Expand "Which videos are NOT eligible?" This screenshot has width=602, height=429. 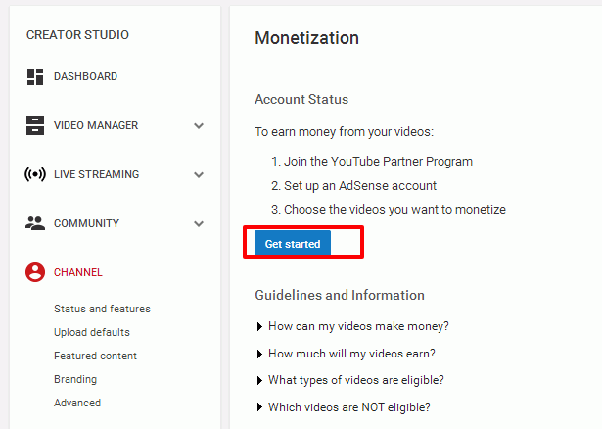[x=343, y=407]
